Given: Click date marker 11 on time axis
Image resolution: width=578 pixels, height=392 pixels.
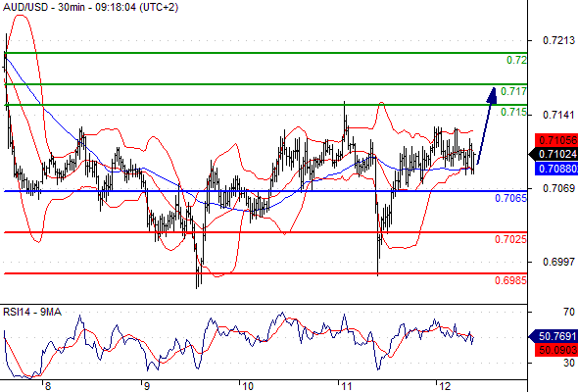Looking at the screenshot, I should (x=347, y=386).
